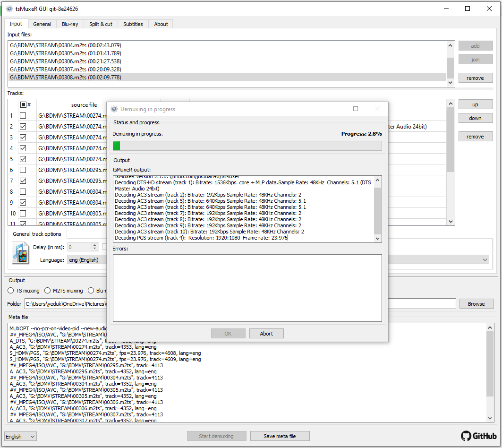Click the join input file button
Screen dimensions: 502x448
pyautogui.click(x=476, y=60)
